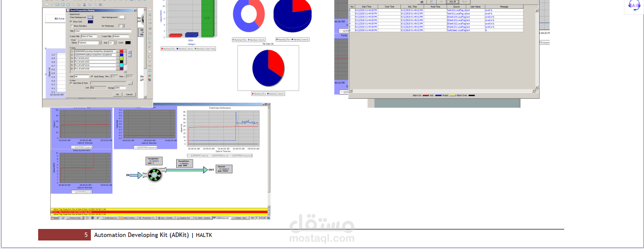Select the red error alarm line
The height and width of the screenshot is (249, 644).
pos(160,211)
